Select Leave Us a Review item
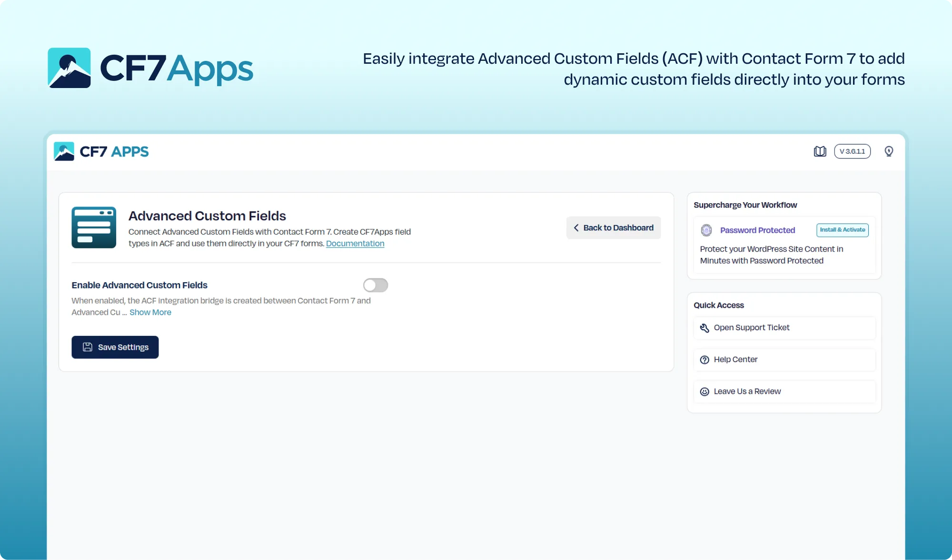 784,392
